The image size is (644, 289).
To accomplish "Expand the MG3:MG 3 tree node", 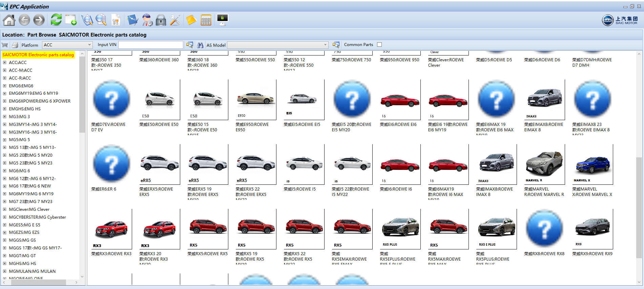I will 4,117.
